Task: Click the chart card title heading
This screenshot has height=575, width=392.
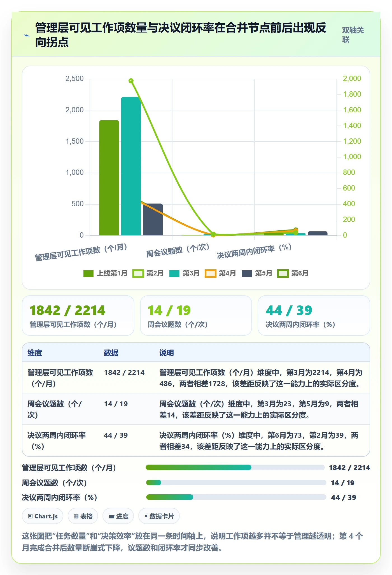Action: 181,35
